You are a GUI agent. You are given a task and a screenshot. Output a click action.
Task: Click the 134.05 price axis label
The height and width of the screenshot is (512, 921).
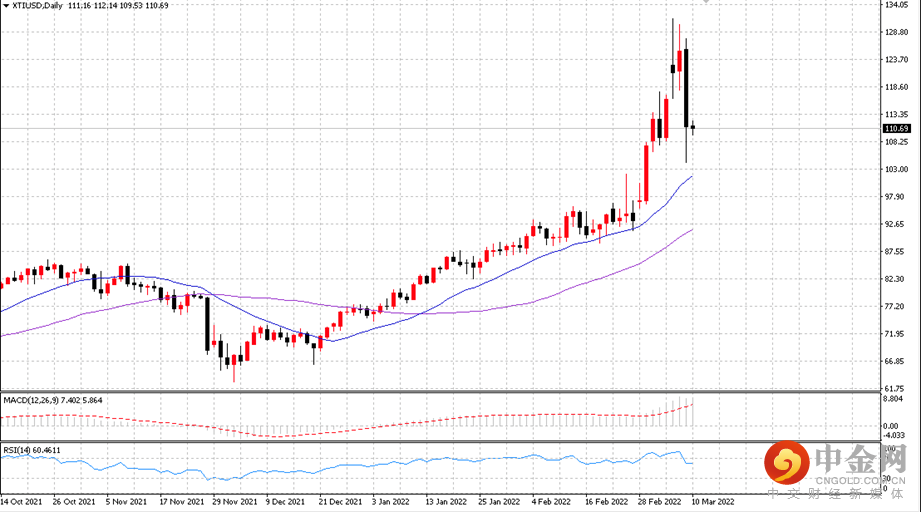click(896, 5)
